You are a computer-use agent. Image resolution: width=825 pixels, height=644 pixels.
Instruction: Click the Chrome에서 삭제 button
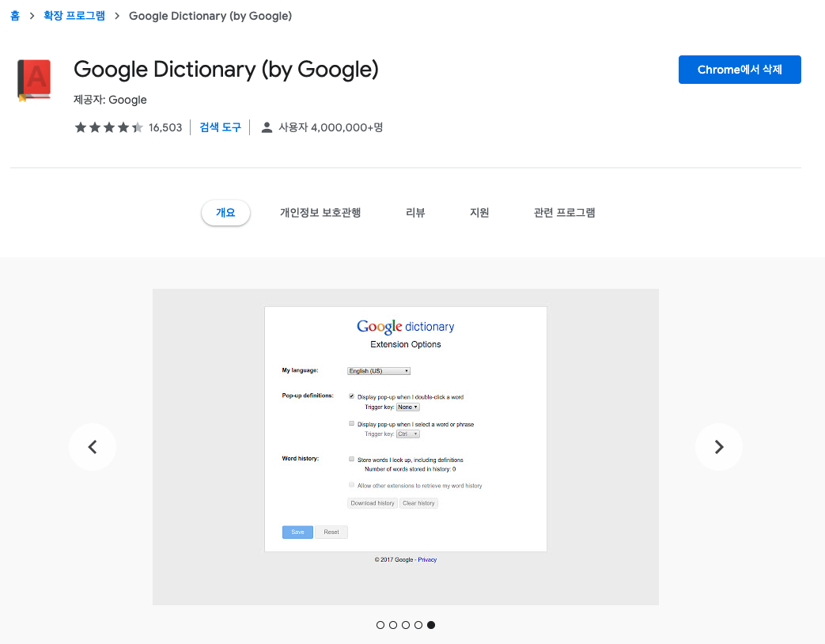pos(740,70)
